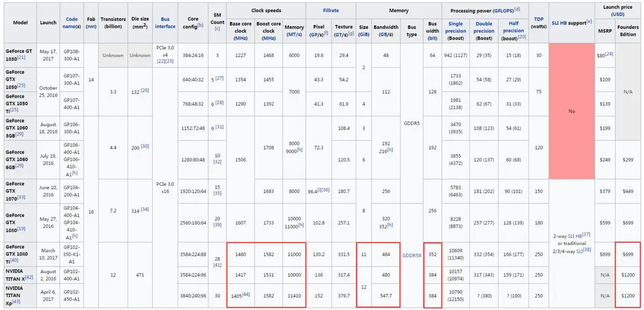The image size is (644, 310).
Task: Select launch date March 10, 2017
Action: (x=48, y=254)
